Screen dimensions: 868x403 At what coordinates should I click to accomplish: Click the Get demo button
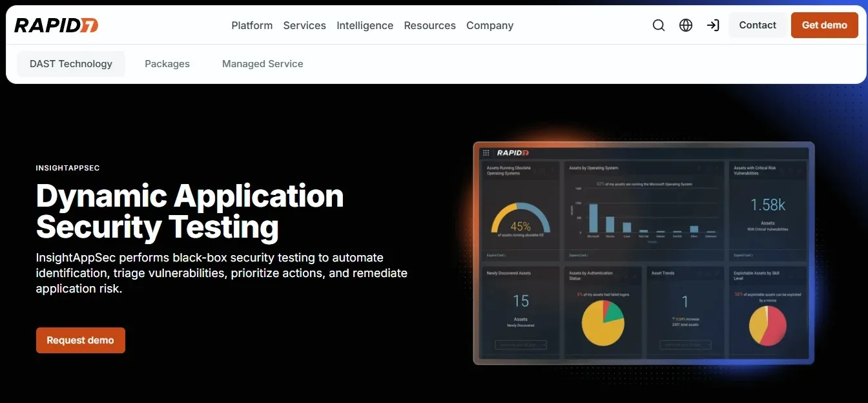click(825, 25)
